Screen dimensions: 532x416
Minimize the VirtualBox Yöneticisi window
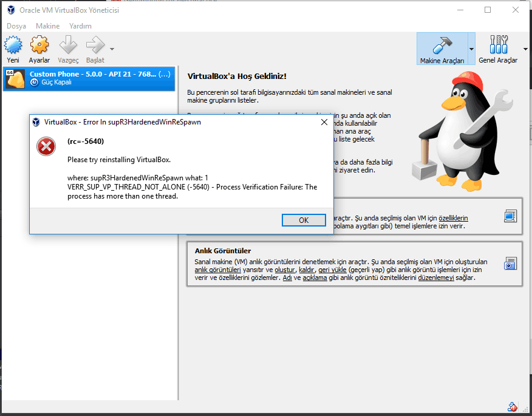460,10
